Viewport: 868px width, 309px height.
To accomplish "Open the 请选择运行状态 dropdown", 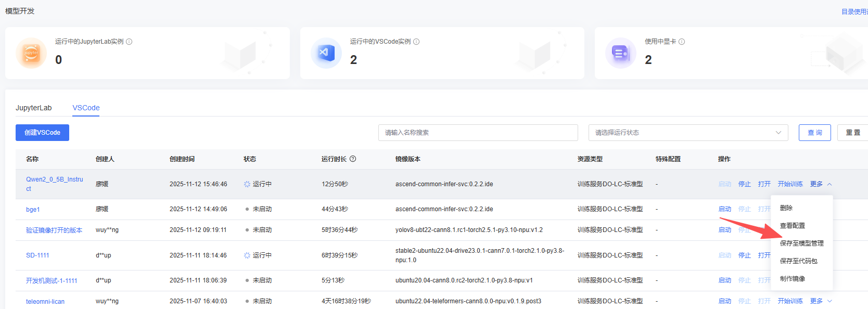I will 688,133.
